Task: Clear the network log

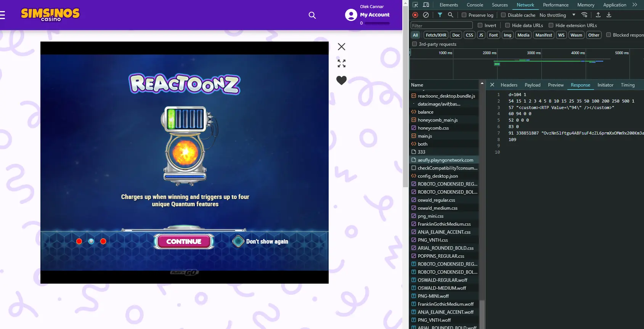Action: pyautogui.click(x=426, y=15)
